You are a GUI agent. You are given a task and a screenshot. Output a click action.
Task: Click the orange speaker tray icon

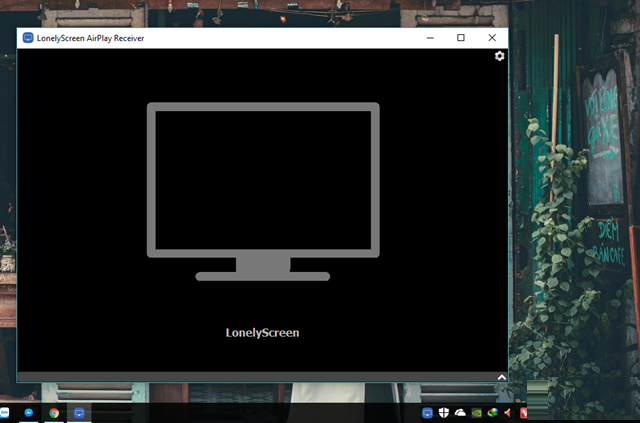tap(508, 413)
